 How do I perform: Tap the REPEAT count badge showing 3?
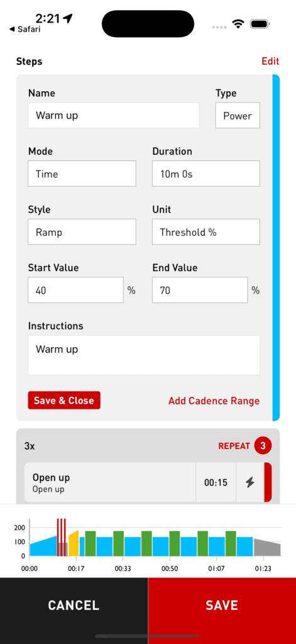pos(263,446)
